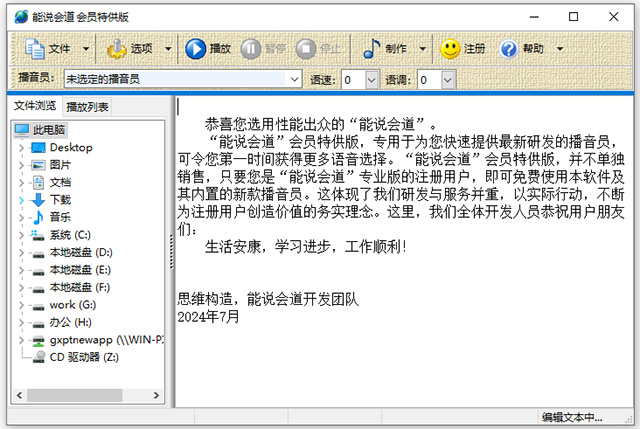Expand the 办公 (H:) node

pyautogui.click(x=21, y=322)
